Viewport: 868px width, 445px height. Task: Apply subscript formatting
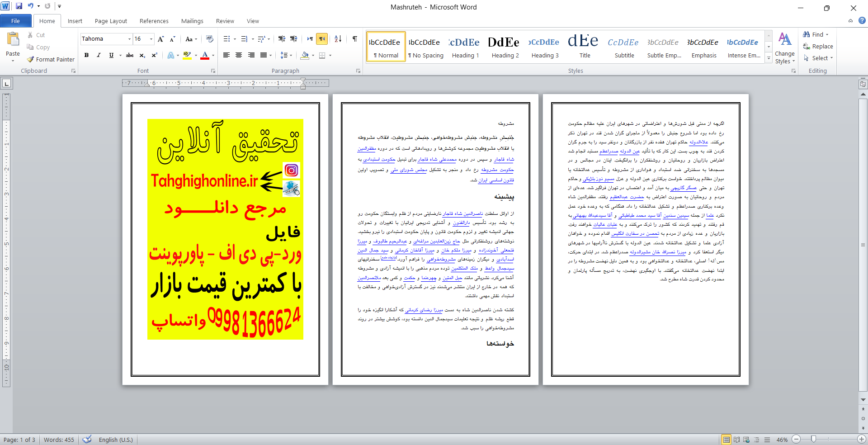(x=142, y=55)
